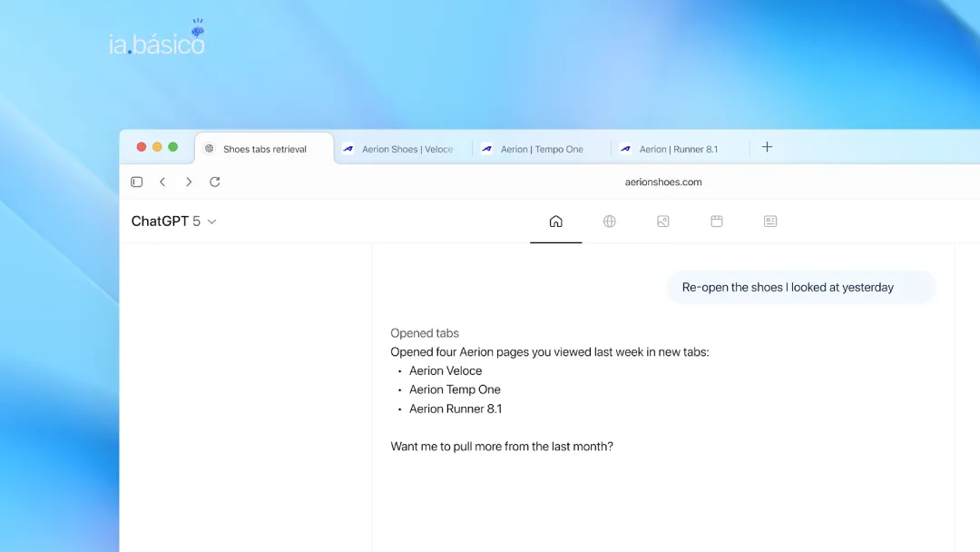Click the Opened tabs heading
The width and height of the screenshot is (980, 552).
tap(425, 333)
